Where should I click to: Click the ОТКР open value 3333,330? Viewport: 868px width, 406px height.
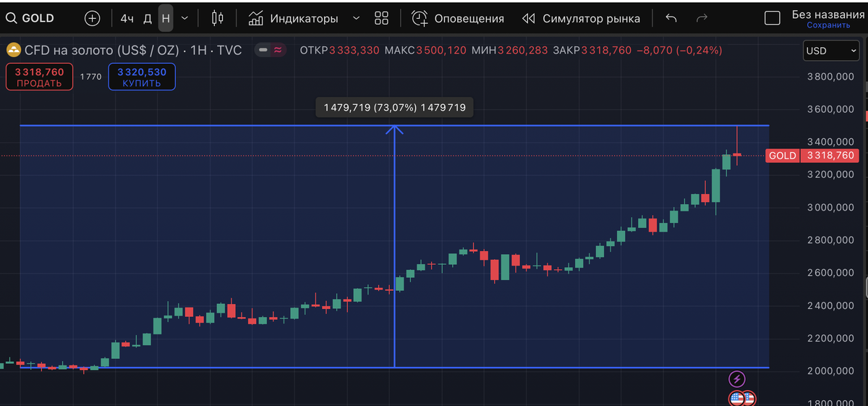(354, 51)
